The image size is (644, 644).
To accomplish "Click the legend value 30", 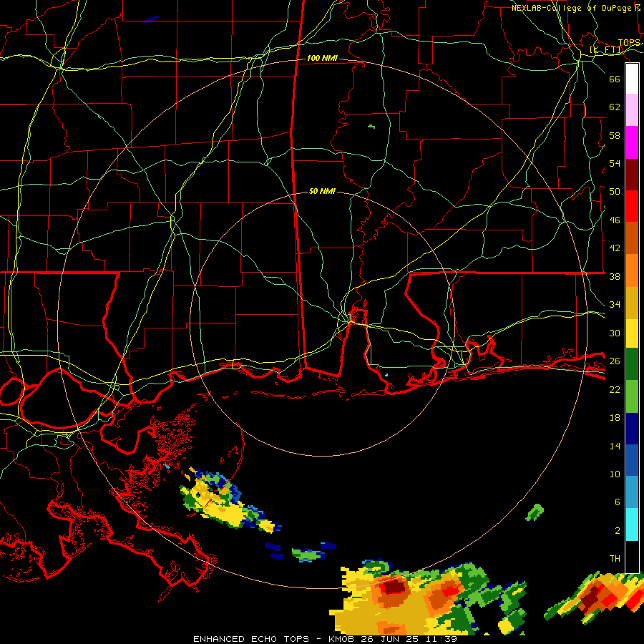I will [x=615, y=333].
